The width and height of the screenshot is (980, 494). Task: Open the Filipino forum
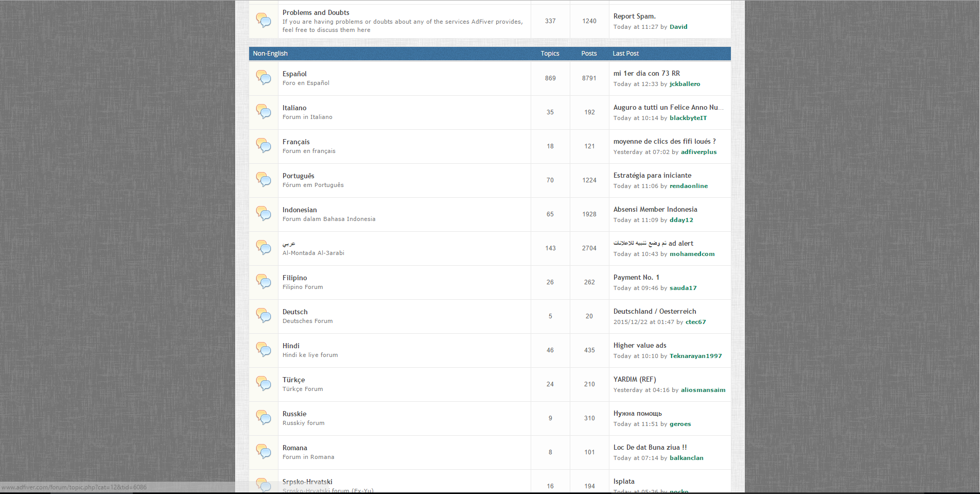[x=294, y=278]
